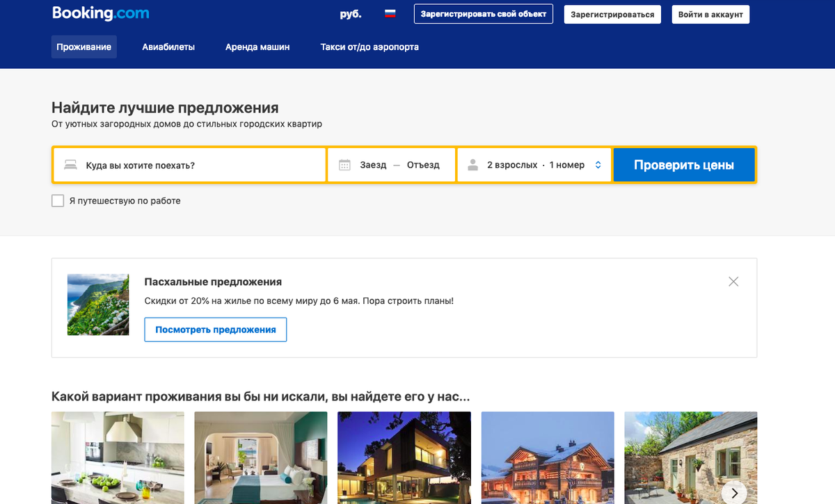Close the Пасхальные предложения banner
835x504 pixels.
pyautogui.click(x=733, y=282)
